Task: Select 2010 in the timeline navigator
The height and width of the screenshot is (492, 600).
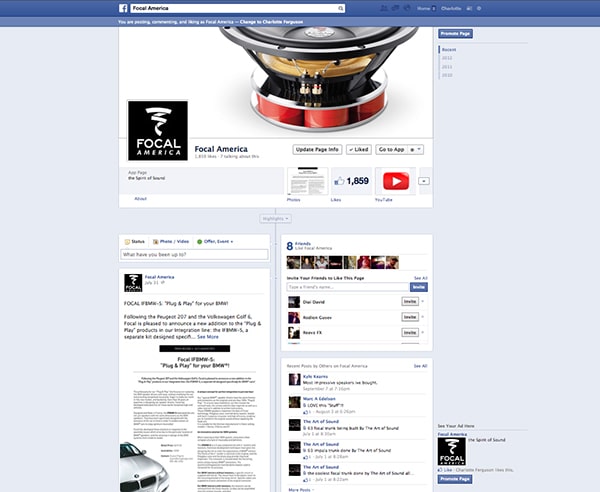Action: pos(447,75)
